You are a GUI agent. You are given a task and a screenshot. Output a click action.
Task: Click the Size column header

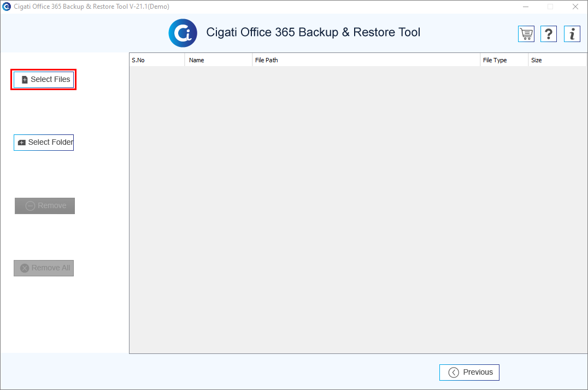coord(557,60)
